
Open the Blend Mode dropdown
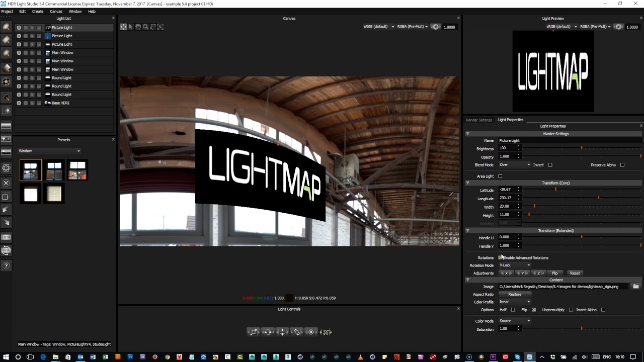tap(515, 165)
